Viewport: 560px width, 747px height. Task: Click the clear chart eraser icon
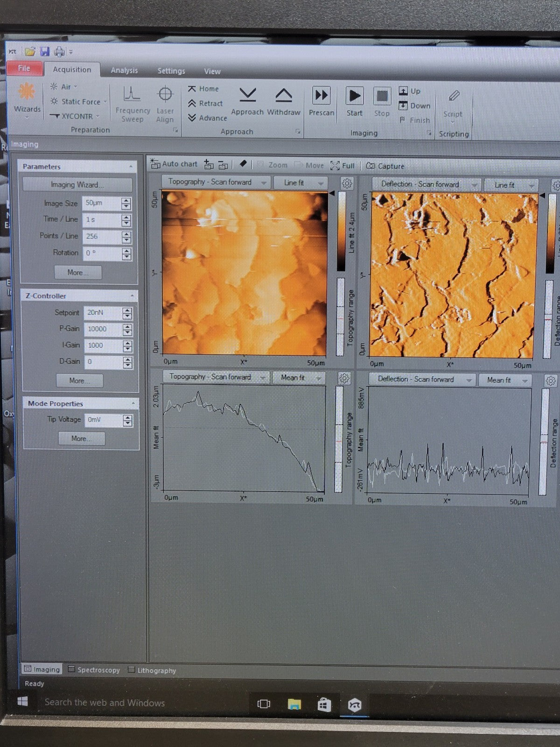coord(243,164)
